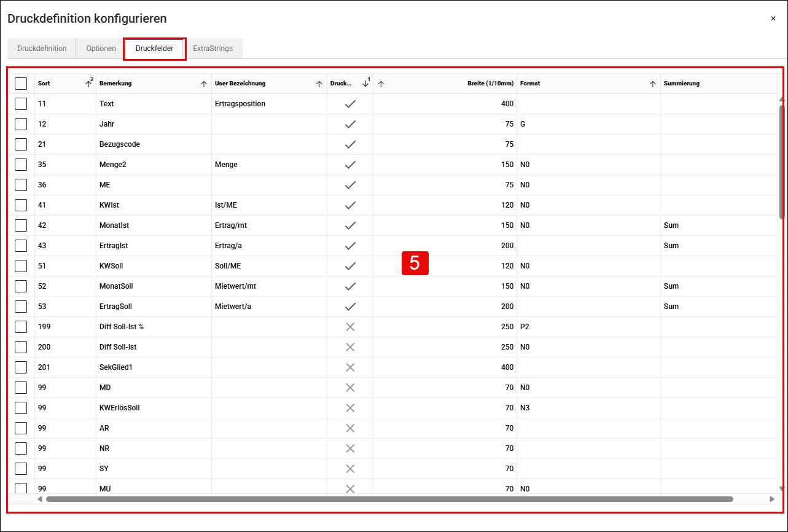Go to the Druckdefinition tab

coord(42,49)
